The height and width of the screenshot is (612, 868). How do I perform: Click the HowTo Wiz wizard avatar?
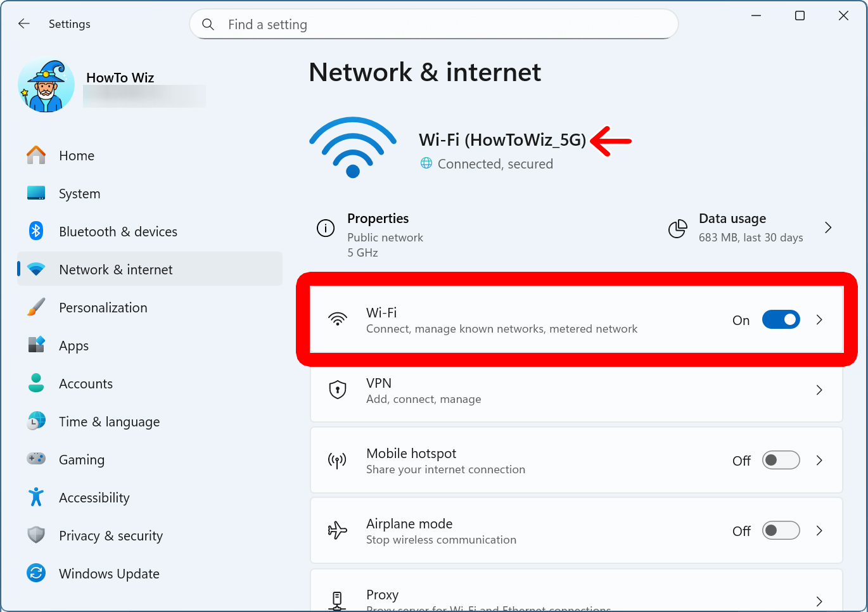tap(46, 86)
